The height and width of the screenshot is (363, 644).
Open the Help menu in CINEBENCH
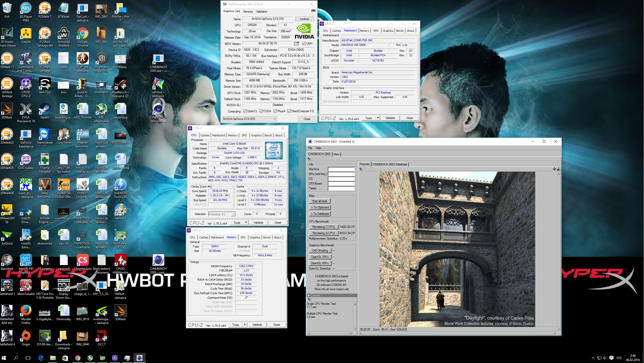point(318,148)
